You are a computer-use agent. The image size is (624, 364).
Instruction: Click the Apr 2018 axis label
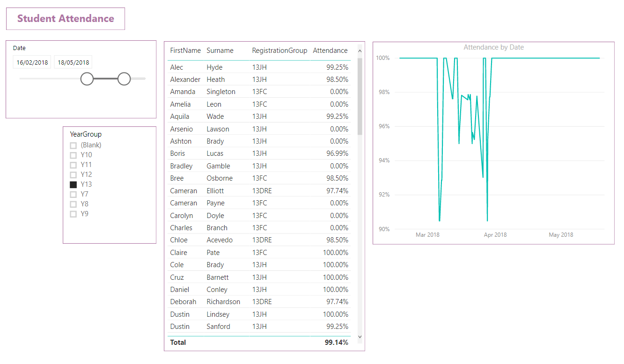coord(495,235)
